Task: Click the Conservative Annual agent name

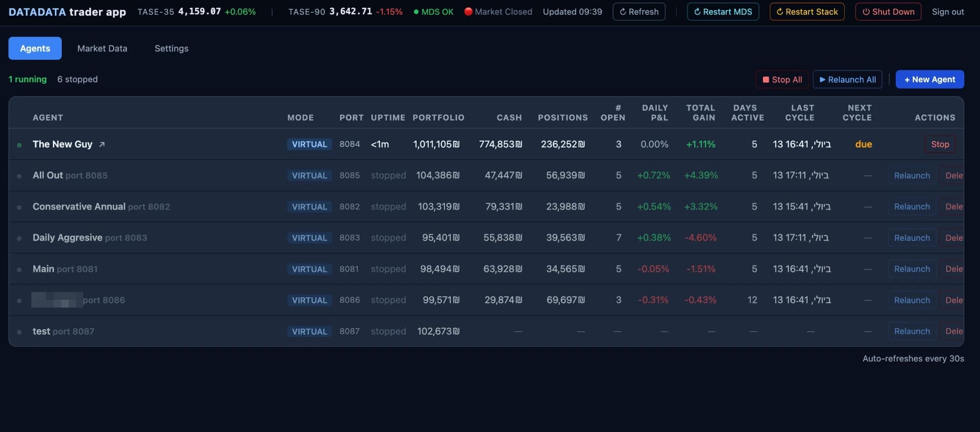Action: (x=79, y=206)
